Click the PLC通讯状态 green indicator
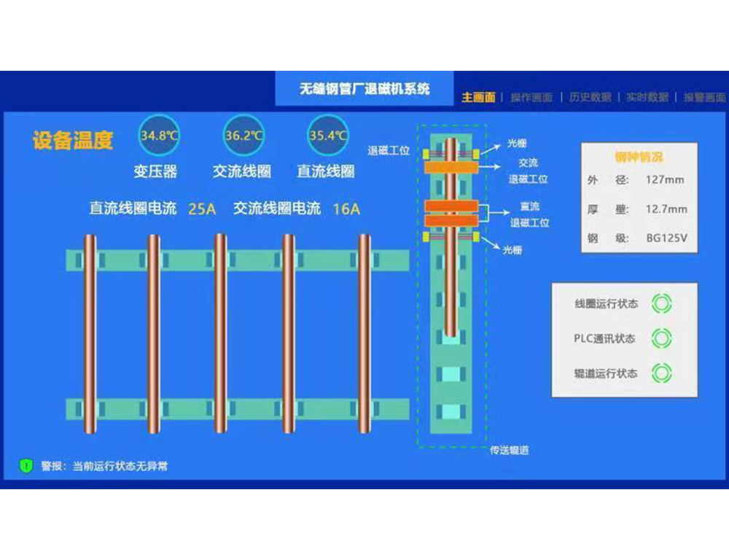This screenshot has width=729, height=560. point(661,338)
